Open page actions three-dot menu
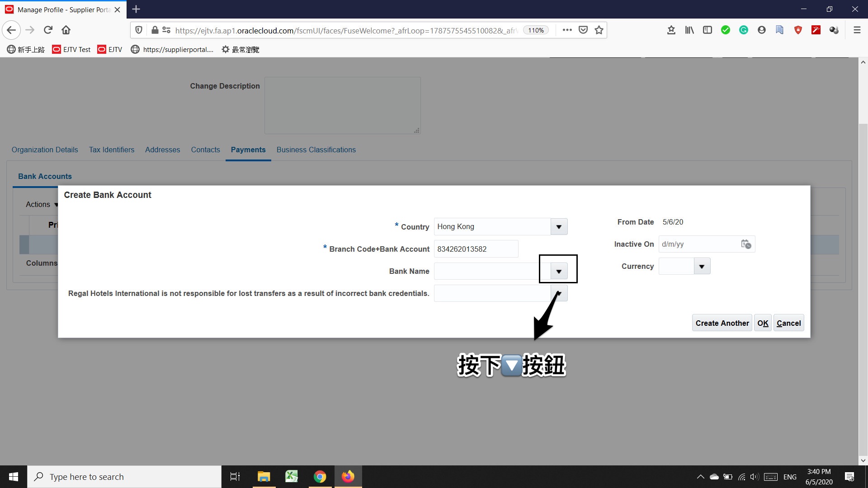 [x=567, y=30]
